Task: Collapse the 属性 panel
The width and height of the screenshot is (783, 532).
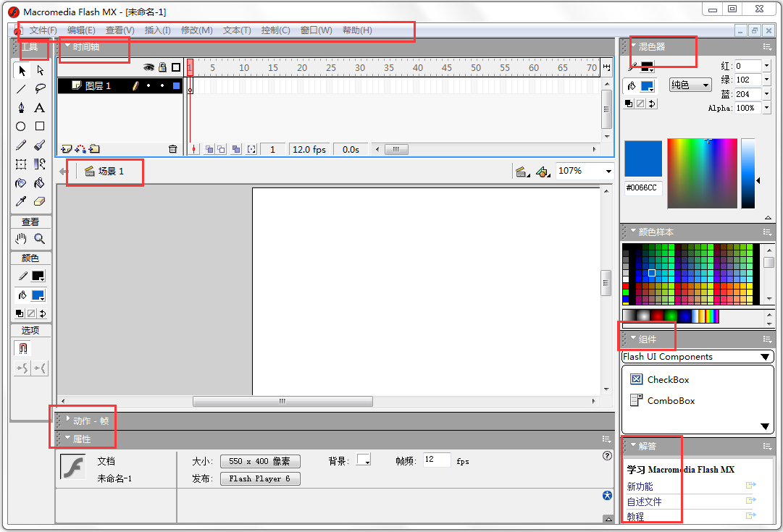Action: pyautogui.click(x=67, y=438)
